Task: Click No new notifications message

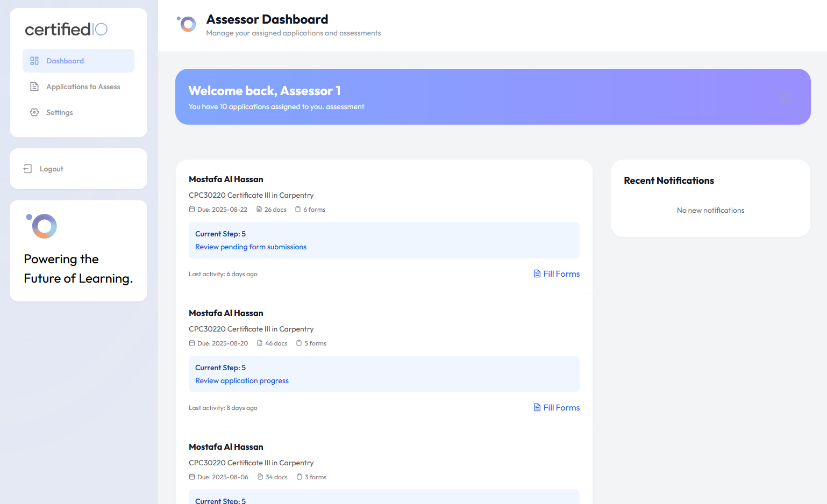Action: (710, 211)
